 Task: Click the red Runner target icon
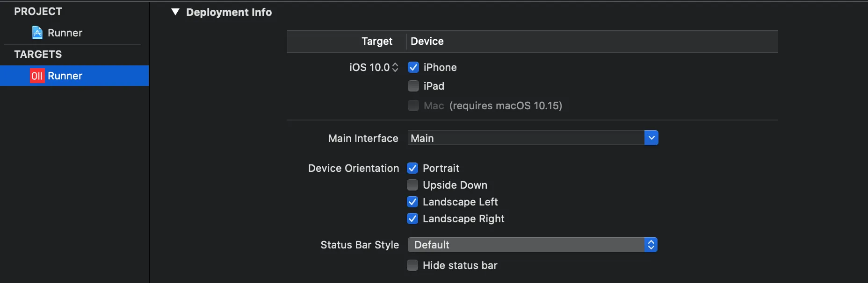click(x=37, y=76)
